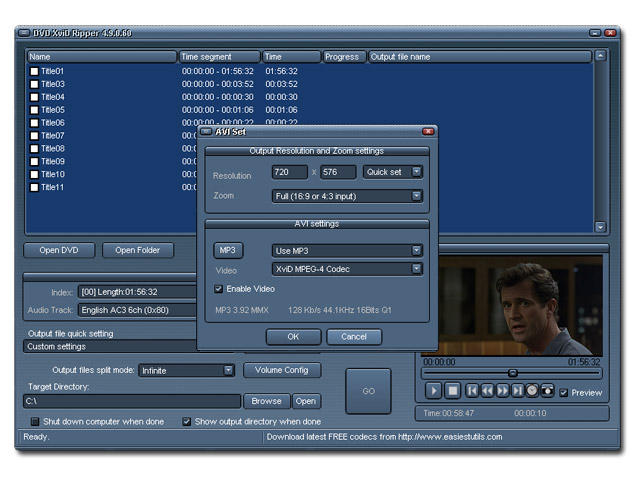Open the Index title length dropdown
The width and height of the screenshot is (640, 480).
click(x=138, y=292)
